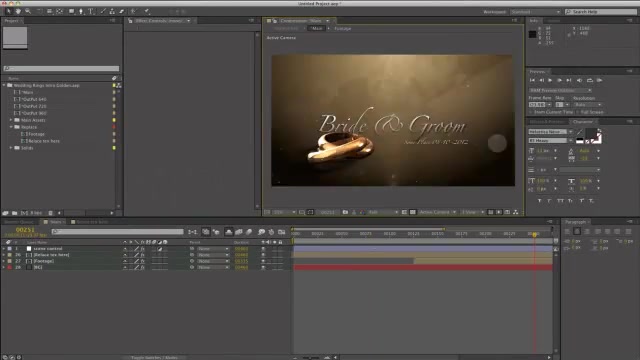Click the fill color swatch in Character panel

591,133
